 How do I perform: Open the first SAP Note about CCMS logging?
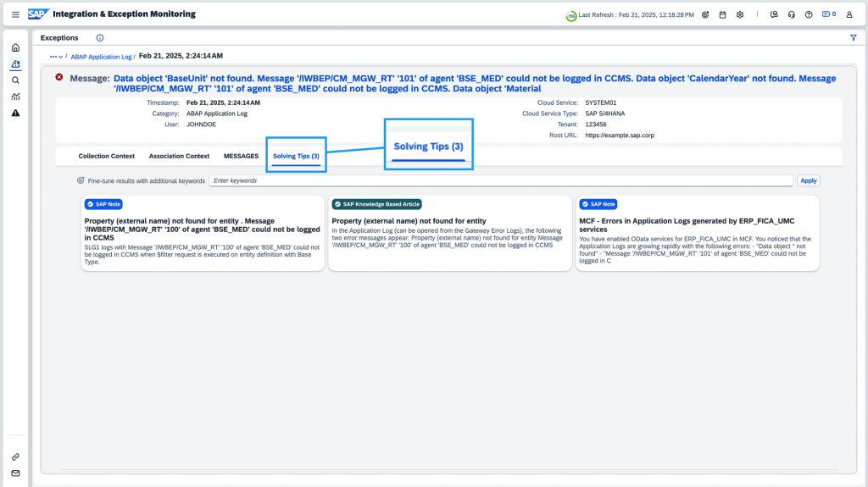pyautogui.click(x=202, y=230)
